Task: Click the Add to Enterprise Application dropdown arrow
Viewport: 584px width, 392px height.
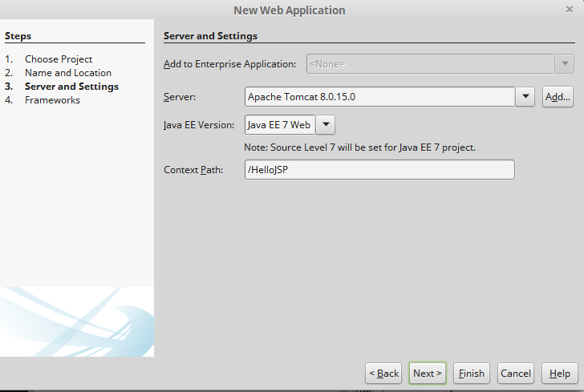Action: 565,63
